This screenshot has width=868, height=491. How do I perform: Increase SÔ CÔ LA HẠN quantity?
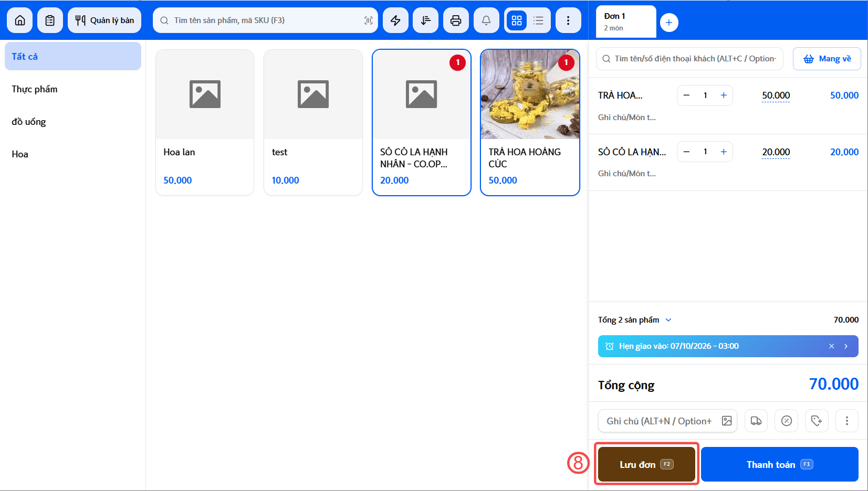(724, 152)
